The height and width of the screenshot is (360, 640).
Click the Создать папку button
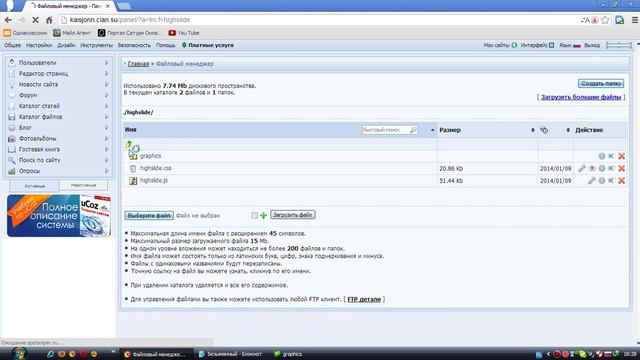(x=601, y=83)
